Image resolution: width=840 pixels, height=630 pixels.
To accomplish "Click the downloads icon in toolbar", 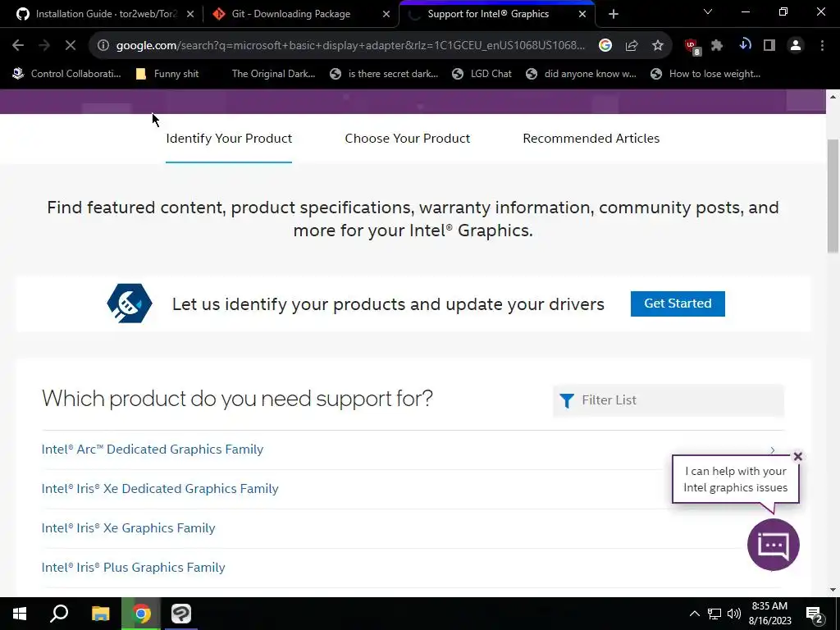I will pos(744,45).
